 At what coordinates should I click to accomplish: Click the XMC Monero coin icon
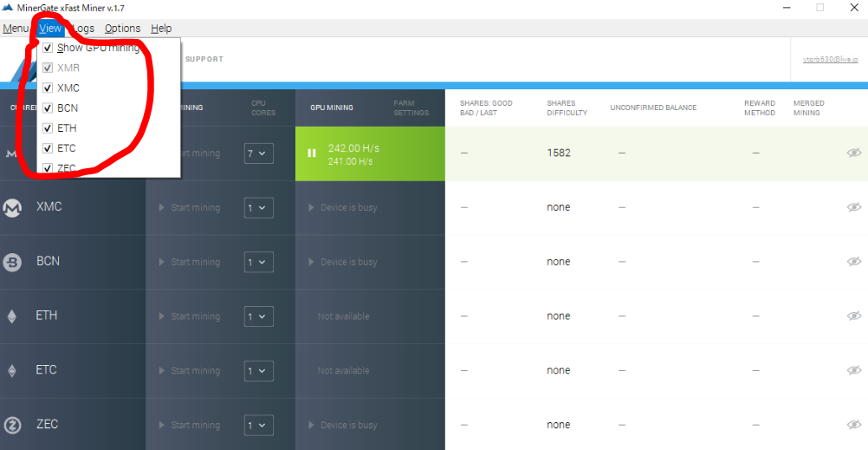pos(12,208)
